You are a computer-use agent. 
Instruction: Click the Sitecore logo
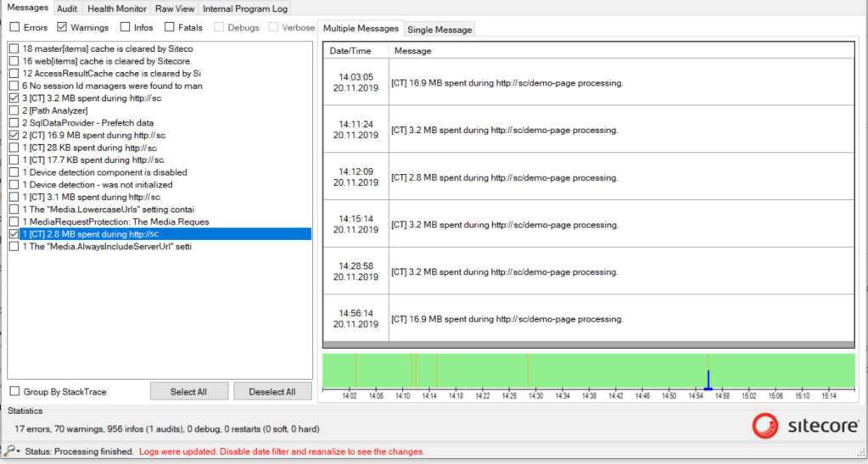[805, 426]
